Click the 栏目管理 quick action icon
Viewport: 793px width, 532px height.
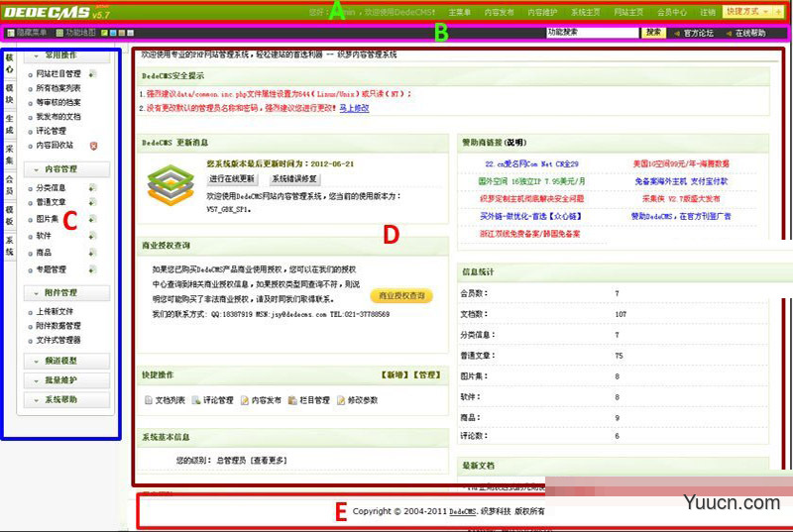(x=292, y=400)
